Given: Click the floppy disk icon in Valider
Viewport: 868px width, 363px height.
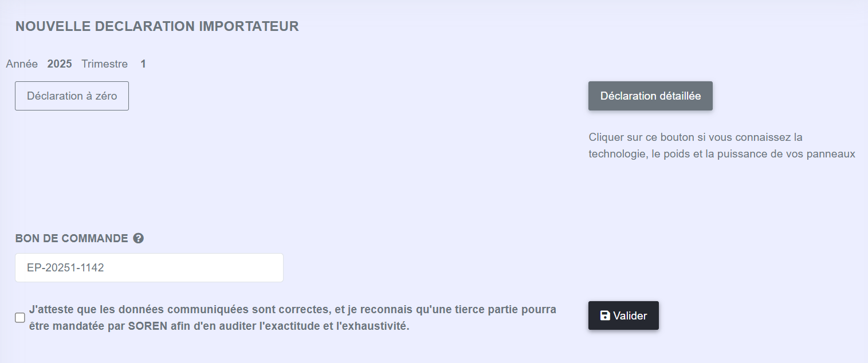Looking at the screenshot, I should 605,315.
